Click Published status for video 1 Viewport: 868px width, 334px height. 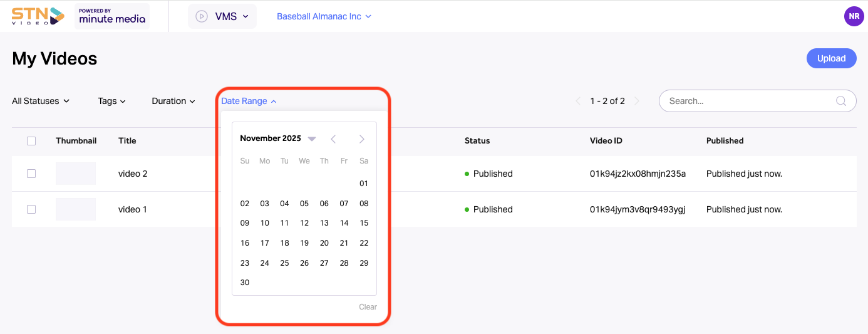(x=488, y=209)
